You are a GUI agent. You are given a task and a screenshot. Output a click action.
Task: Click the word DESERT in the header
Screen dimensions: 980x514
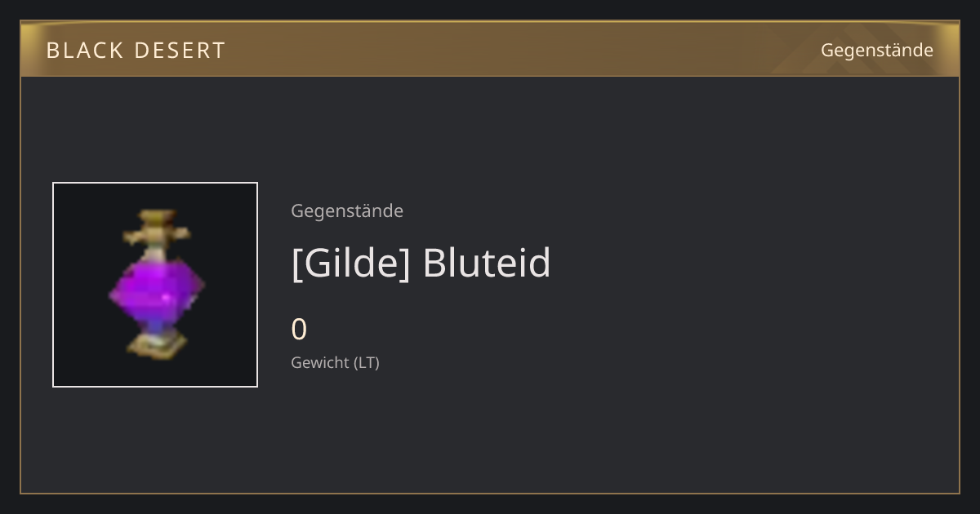click(x=180, y=51)
